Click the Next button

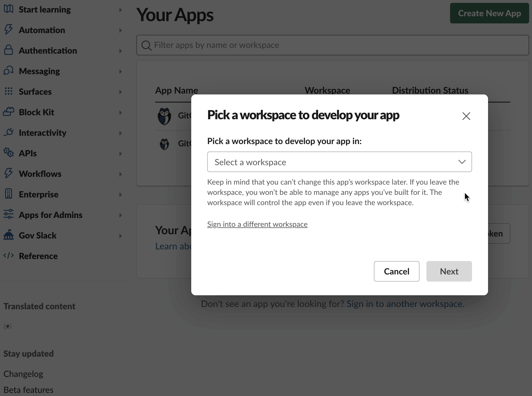tap(449, 271)
